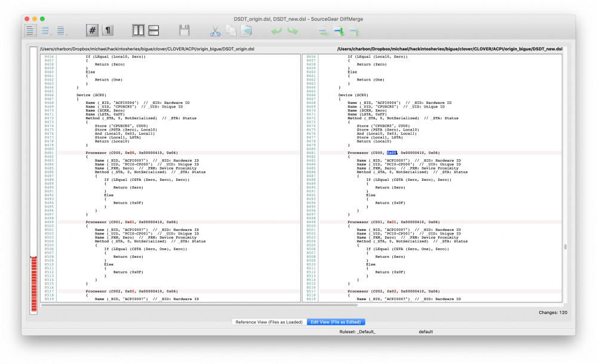
Task: Jump to next change with down arrow
Action: (x=339, y=31)
